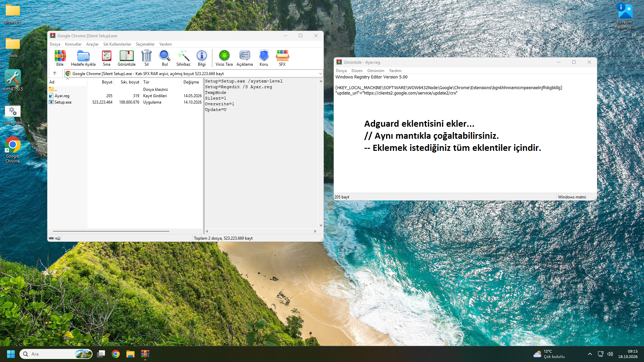Click the Bul find icon

click(165, 58)
